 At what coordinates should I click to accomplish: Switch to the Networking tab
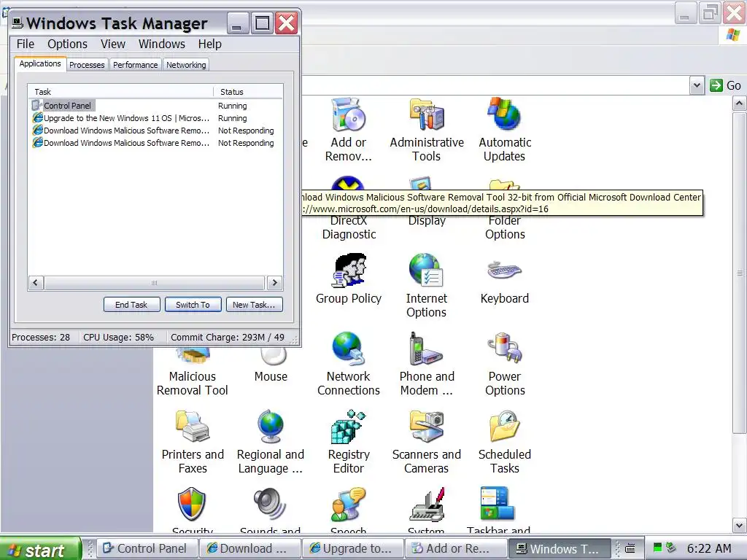[186, 65]
